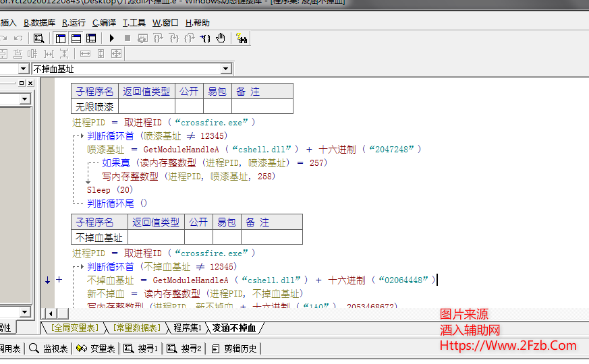Click the run-to-cursor braces icon
Image resolution: width=589 pixels, height=364 pixels.
(205, 38)
